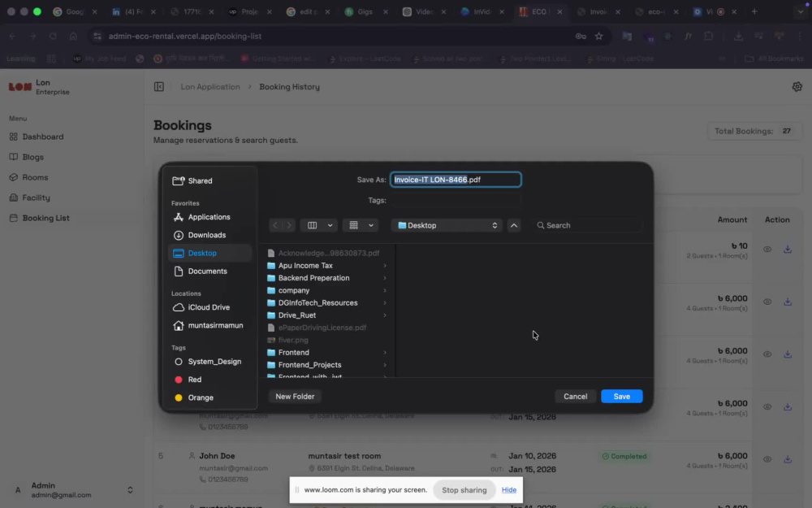Download invoice for the ৳ 10 booking
Image resolution: width=812 pixels, height=508 pixels.
coord(787,250)
